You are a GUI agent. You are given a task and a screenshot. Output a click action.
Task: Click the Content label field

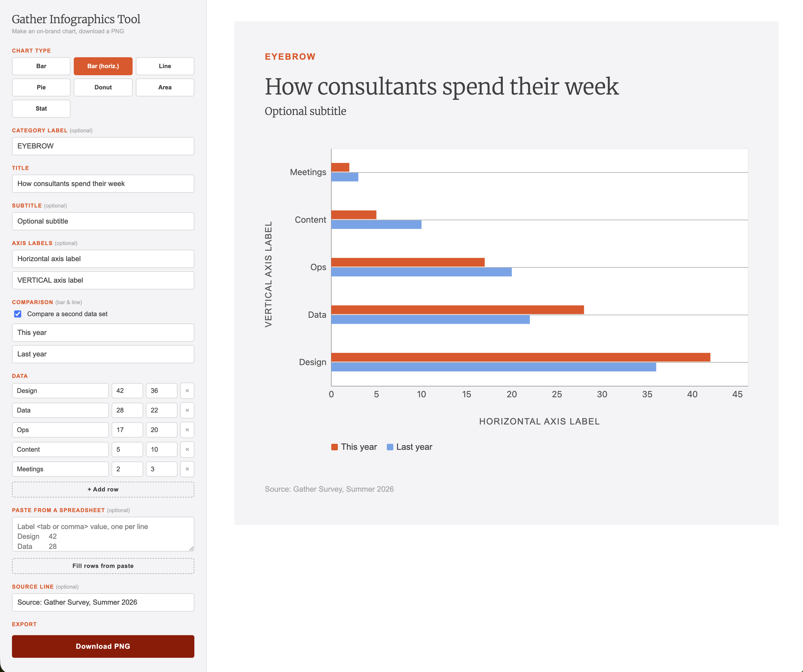pos(60,449)
